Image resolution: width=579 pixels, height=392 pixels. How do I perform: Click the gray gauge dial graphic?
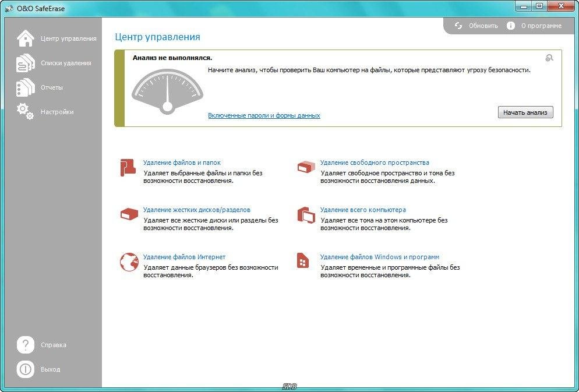(167, 91)
